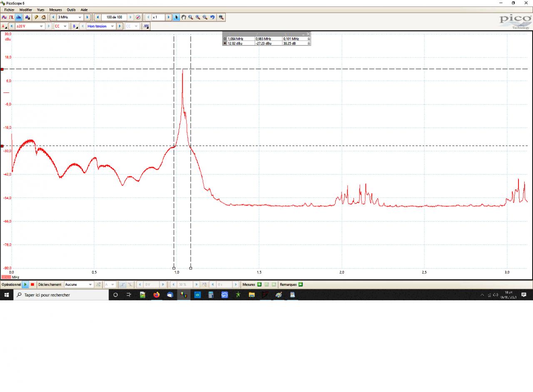Increase frequency range with right arrow

[87, 17]
